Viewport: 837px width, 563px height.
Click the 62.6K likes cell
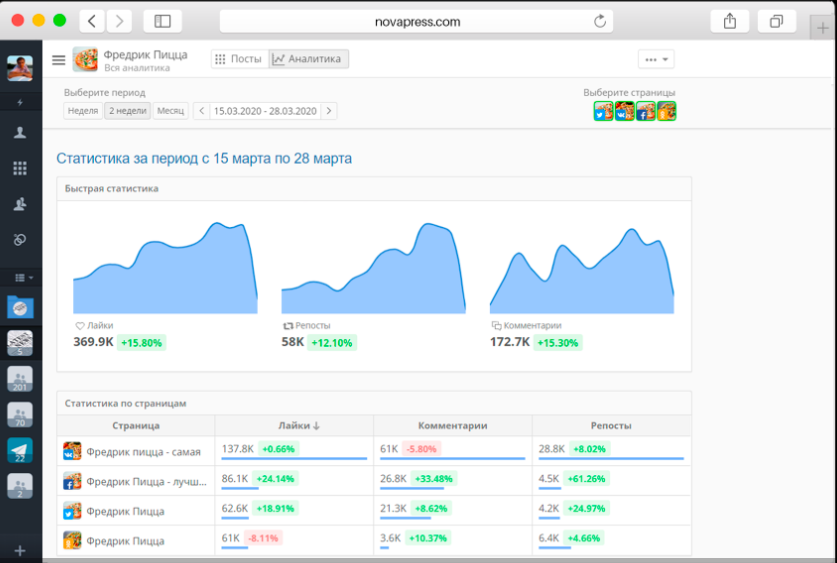294,511
